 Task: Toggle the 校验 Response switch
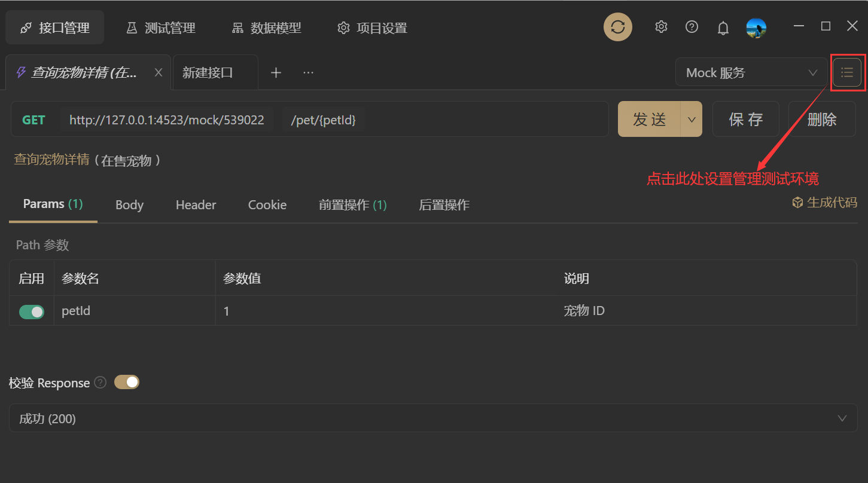127,382
